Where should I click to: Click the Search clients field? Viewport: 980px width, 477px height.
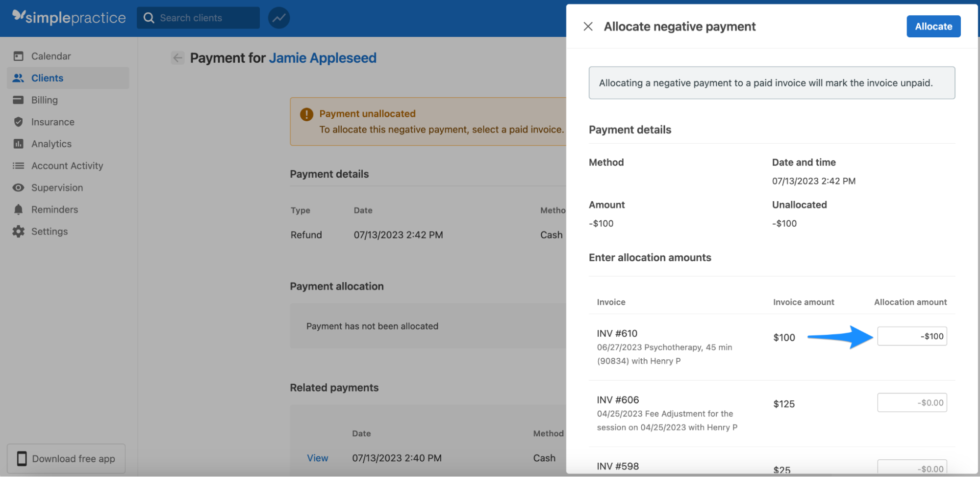(198, 18)
